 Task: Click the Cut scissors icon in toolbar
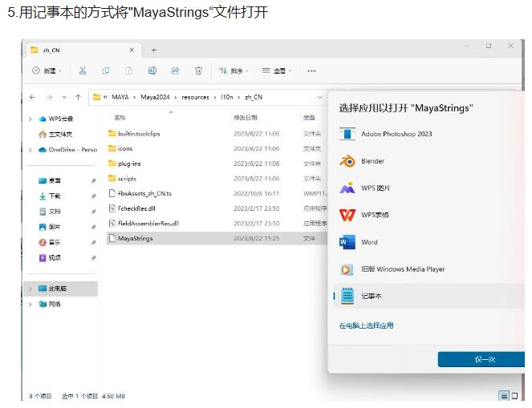(83, 71)
